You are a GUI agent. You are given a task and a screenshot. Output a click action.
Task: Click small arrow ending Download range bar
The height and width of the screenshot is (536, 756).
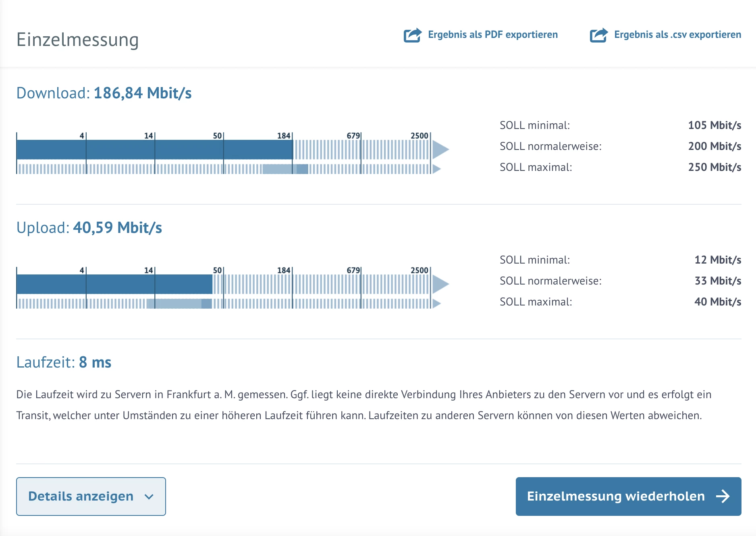[436, 169]
